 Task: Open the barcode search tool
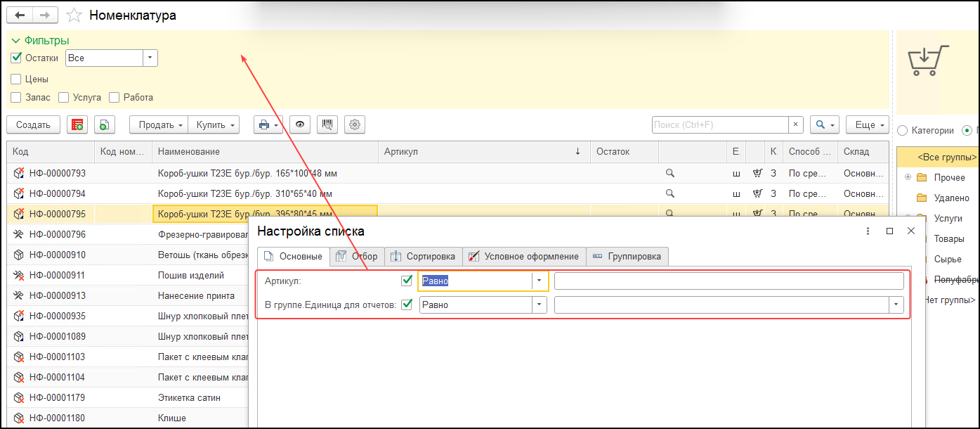[327, 124]
